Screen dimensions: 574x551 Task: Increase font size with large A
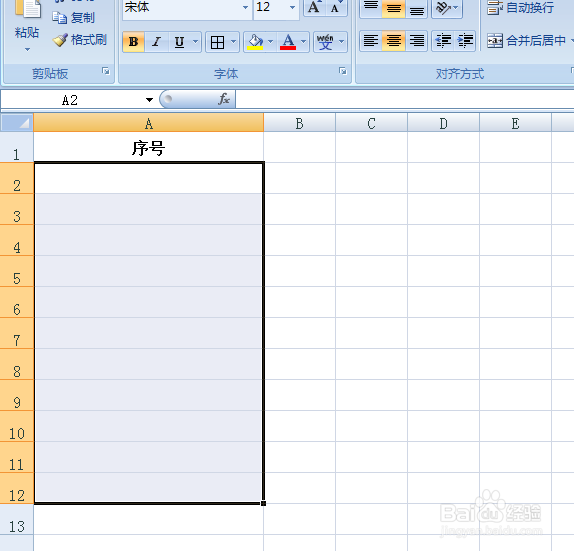click(x=314, y=7)
